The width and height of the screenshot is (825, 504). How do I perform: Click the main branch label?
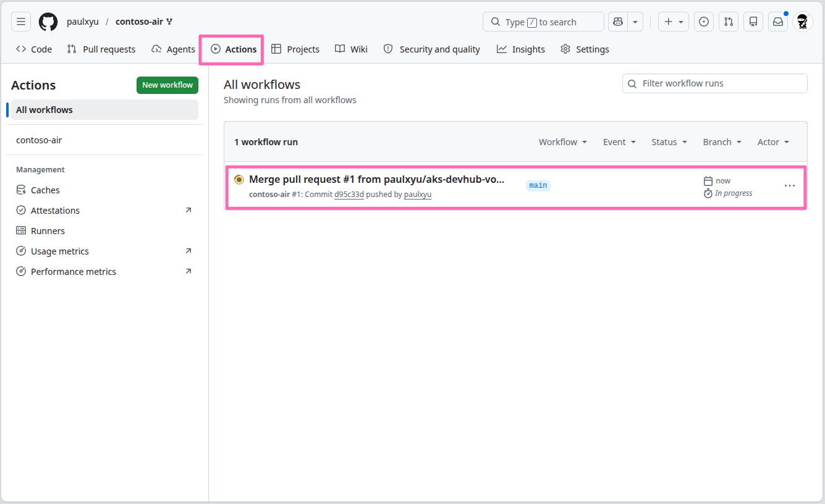(538, 185)
